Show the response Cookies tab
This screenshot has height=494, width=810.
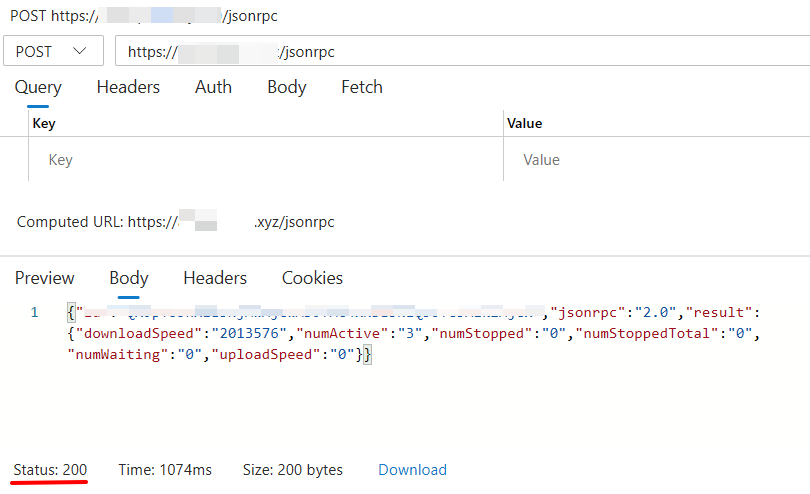(x=312, y=278)
